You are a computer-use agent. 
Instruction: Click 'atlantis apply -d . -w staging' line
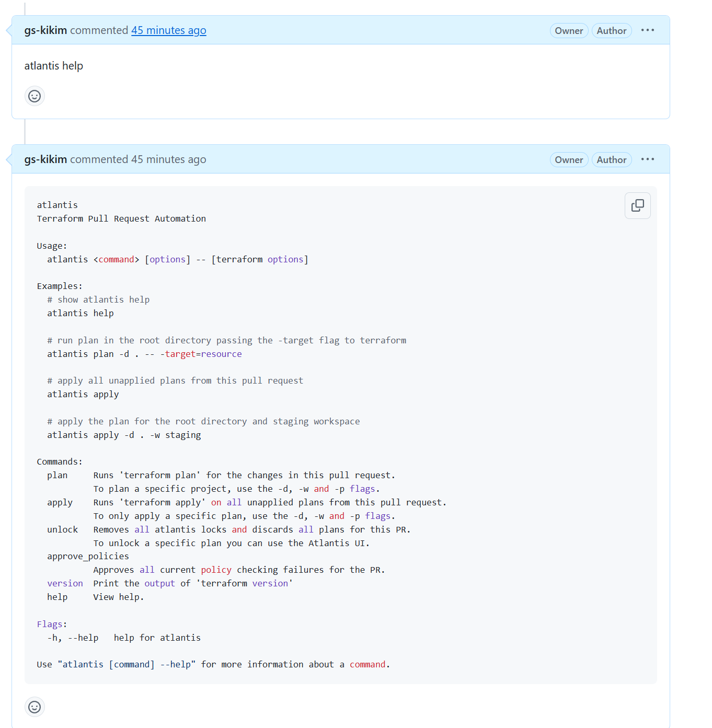point(124,435)
